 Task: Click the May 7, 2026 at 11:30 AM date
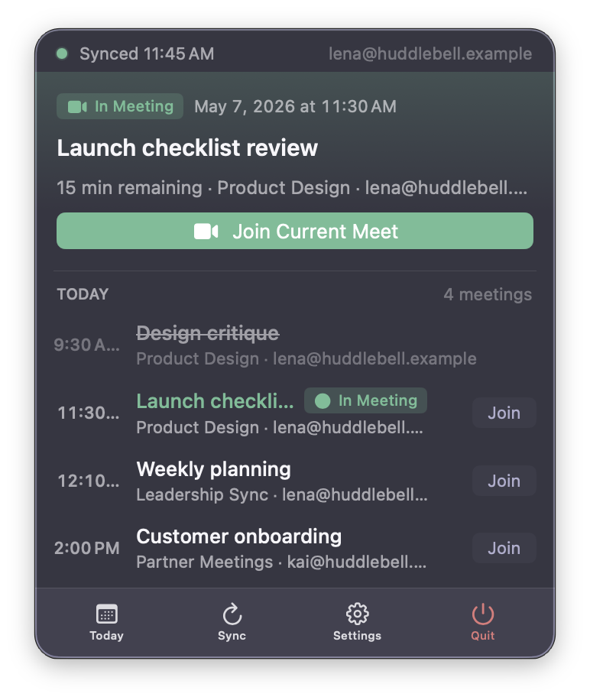(296, 107)
